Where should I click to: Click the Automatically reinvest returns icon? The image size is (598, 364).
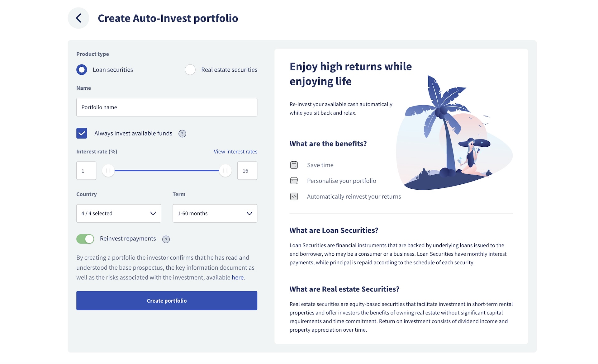click(294, 196)
